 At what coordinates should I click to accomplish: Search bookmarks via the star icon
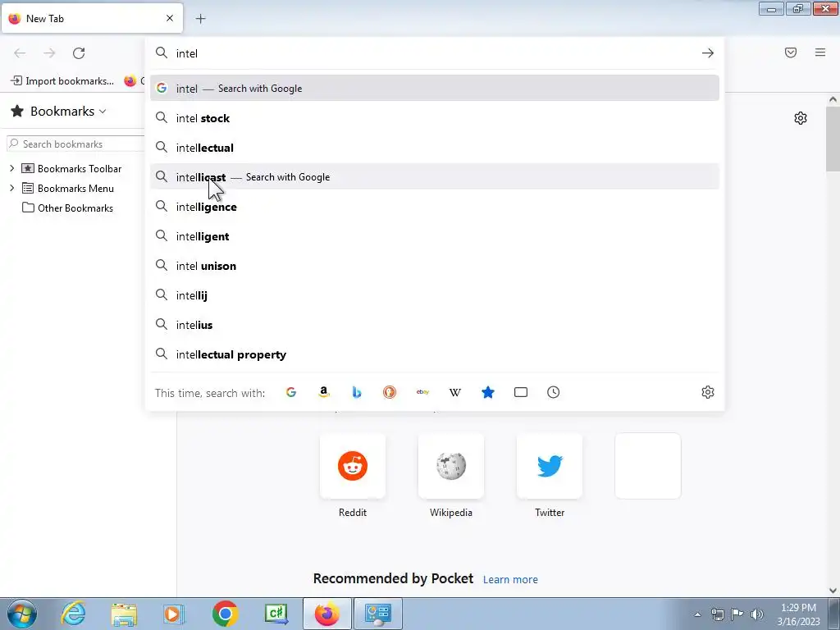pos(488,392)
